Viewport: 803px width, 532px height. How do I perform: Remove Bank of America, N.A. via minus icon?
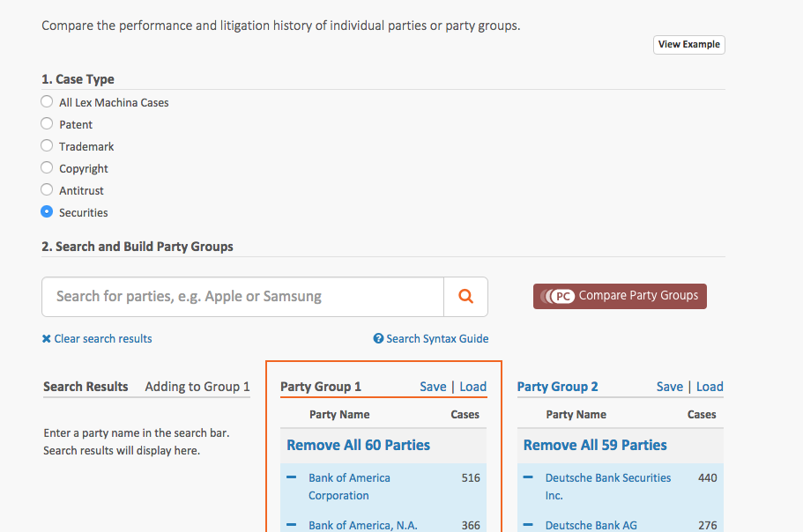[292, 525]
